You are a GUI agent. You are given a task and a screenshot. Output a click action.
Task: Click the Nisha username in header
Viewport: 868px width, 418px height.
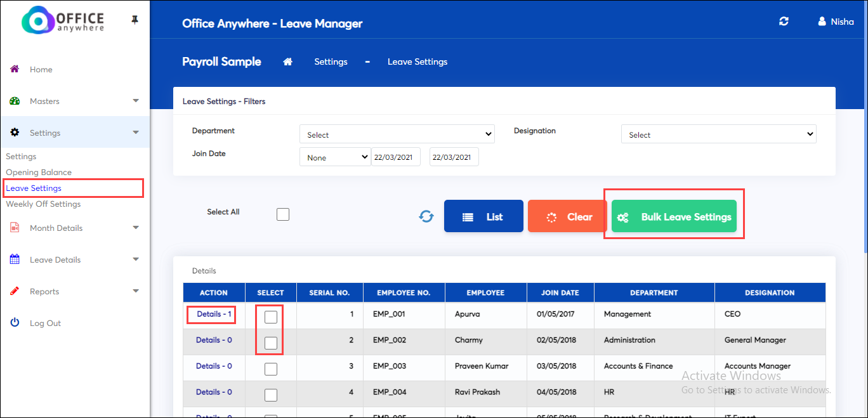[x=843, y=22]
